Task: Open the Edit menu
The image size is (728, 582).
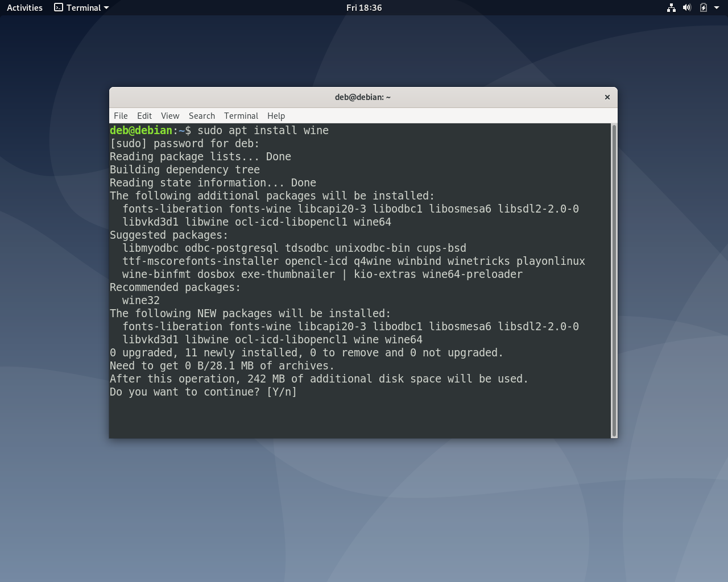Action: (144, 115)
